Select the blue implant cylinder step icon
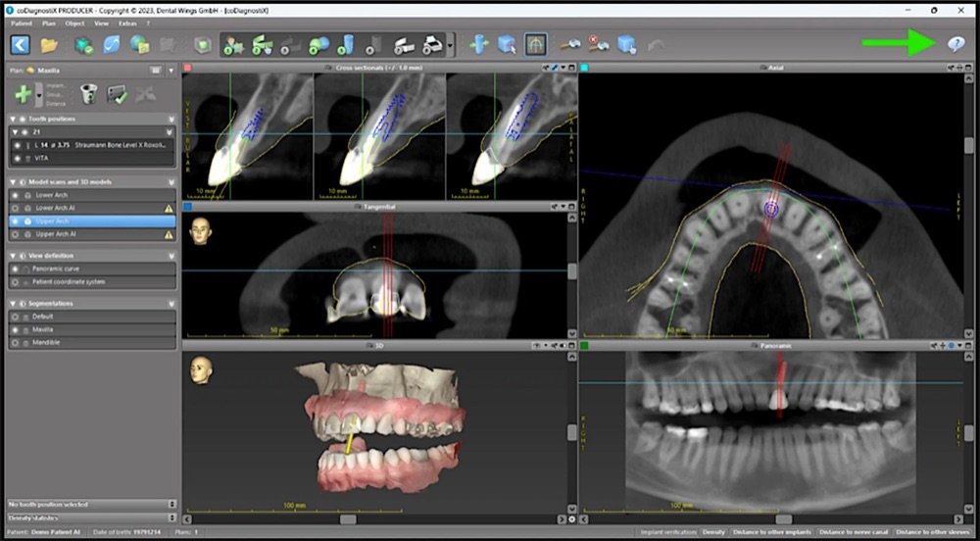The image size is (980, 541). pyautogui.click(x=346, y=45)
